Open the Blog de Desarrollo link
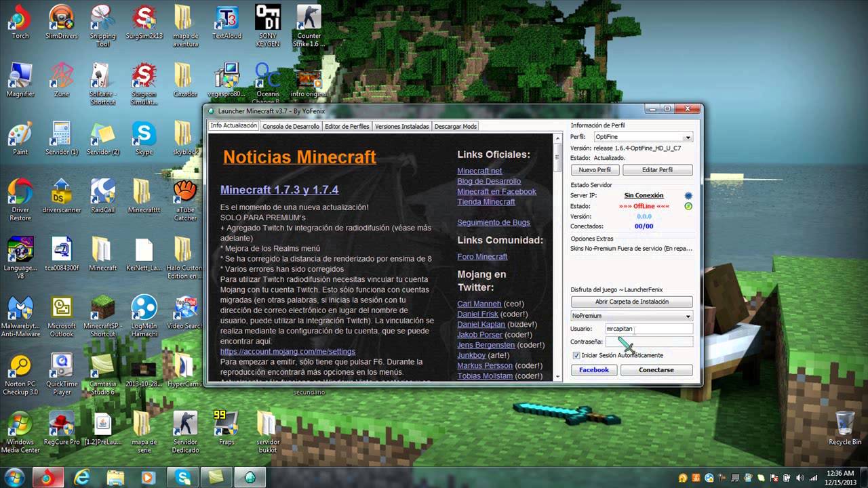Image resolution: width=868 pixels, height=488 pixels. tap(489, 181)
